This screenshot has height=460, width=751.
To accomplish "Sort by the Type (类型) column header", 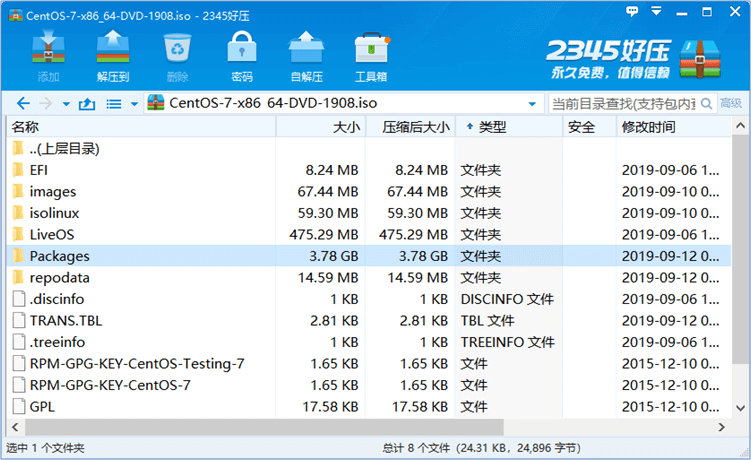I will (x=509, y=127).
